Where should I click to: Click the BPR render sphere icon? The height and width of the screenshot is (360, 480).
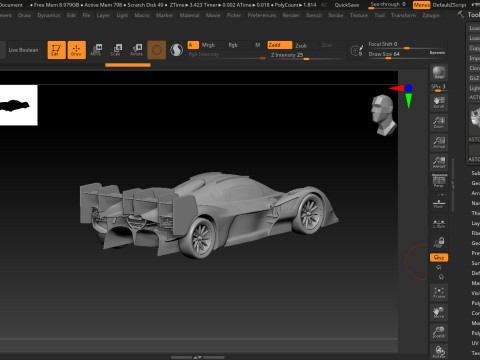(439, 73)
